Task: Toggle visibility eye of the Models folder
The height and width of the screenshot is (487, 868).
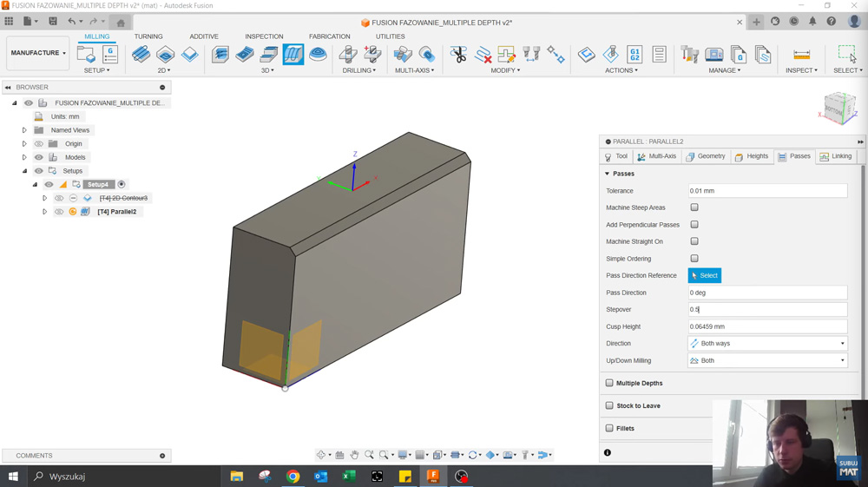Action: pyautogui.click(x=39, y=157)
